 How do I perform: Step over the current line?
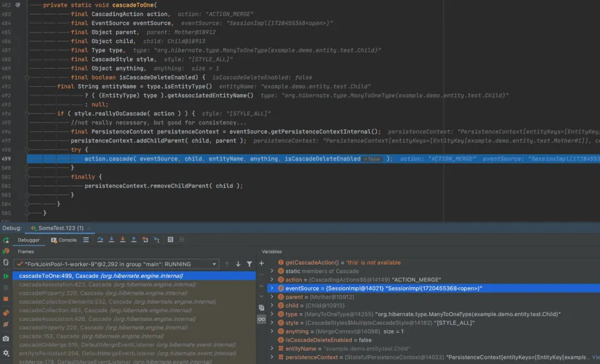(x=100, y=240)
